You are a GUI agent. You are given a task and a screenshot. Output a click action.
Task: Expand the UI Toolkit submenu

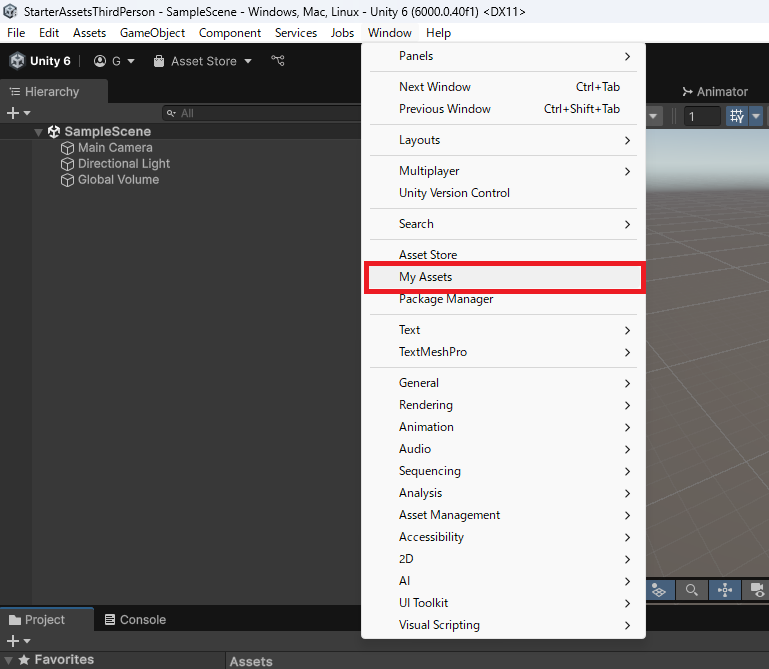point(503,603)
